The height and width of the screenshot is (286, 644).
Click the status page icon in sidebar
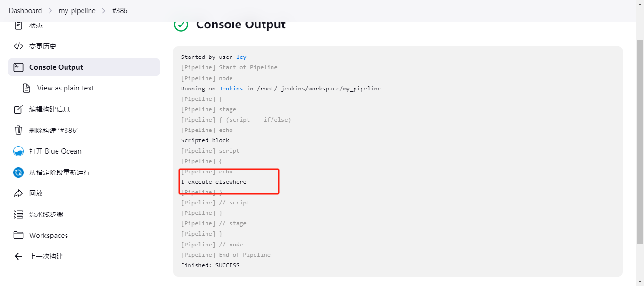pos(18,25)
